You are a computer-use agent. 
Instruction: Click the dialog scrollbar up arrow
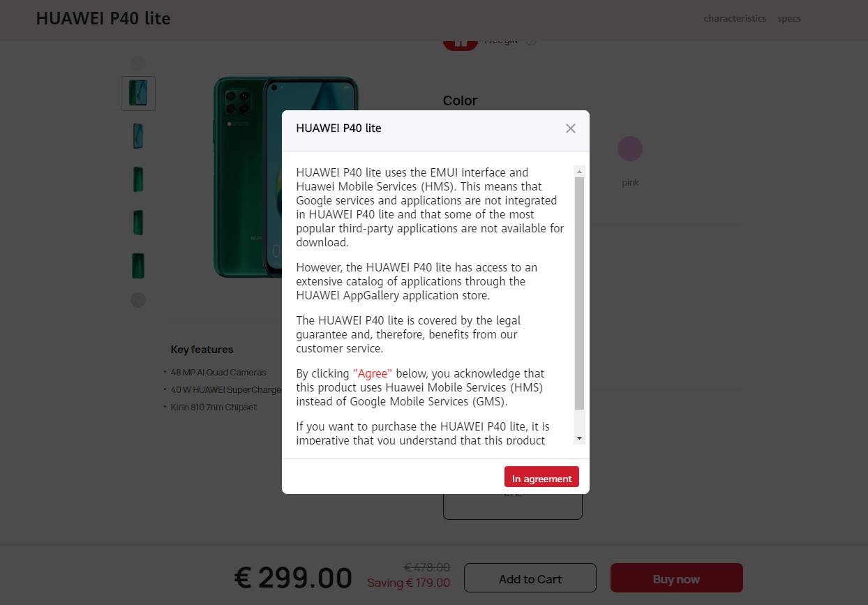(579, 171)
